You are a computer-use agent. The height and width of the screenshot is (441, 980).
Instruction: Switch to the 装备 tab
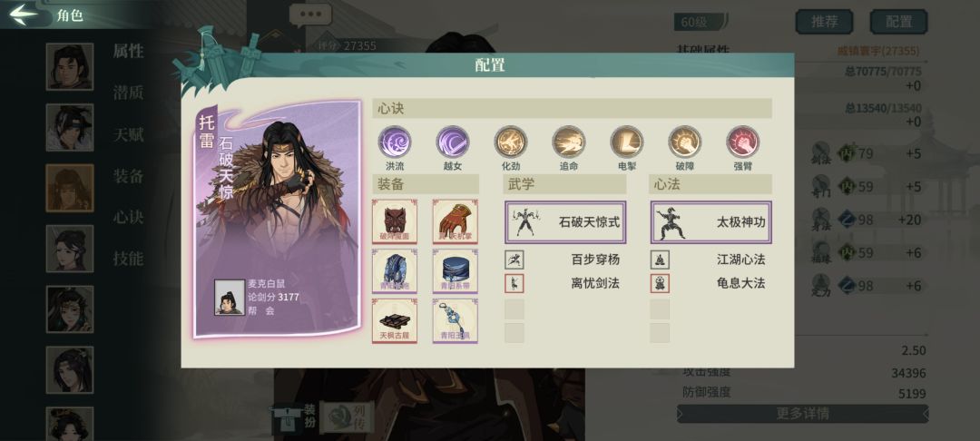(128, 176)
